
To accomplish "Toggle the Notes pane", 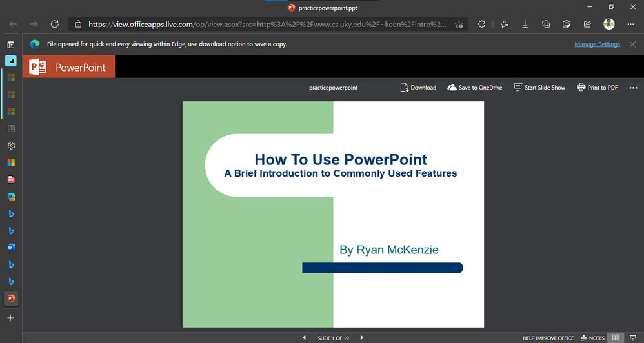I will [x=592, y=338].
